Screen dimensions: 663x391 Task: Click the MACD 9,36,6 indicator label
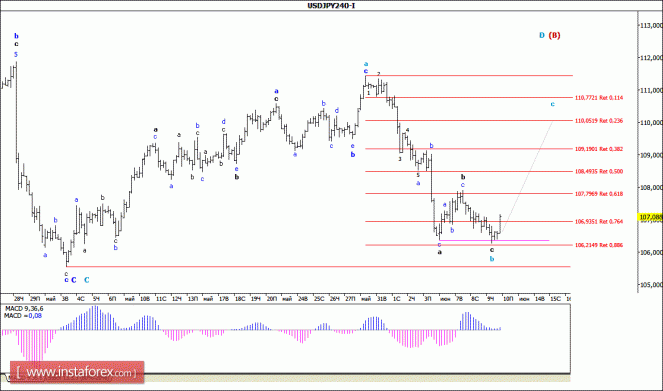[24, 309]
